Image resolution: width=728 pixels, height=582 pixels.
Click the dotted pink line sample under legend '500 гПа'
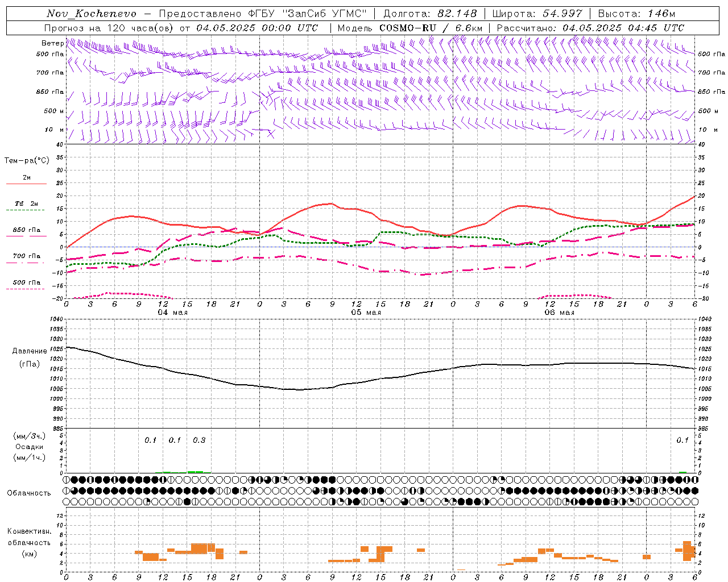[26, 289]
